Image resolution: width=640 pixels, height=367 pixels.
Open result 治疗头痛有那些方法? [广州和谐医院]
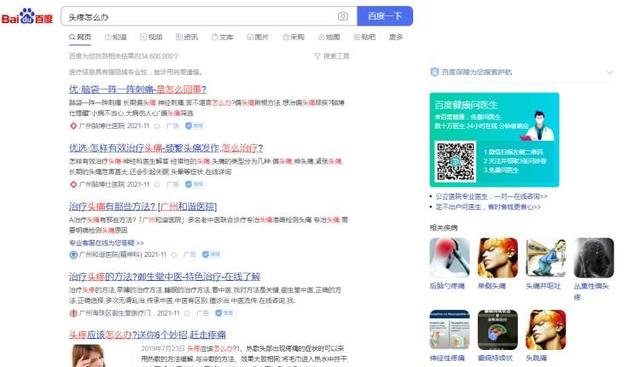pos(143,207)
